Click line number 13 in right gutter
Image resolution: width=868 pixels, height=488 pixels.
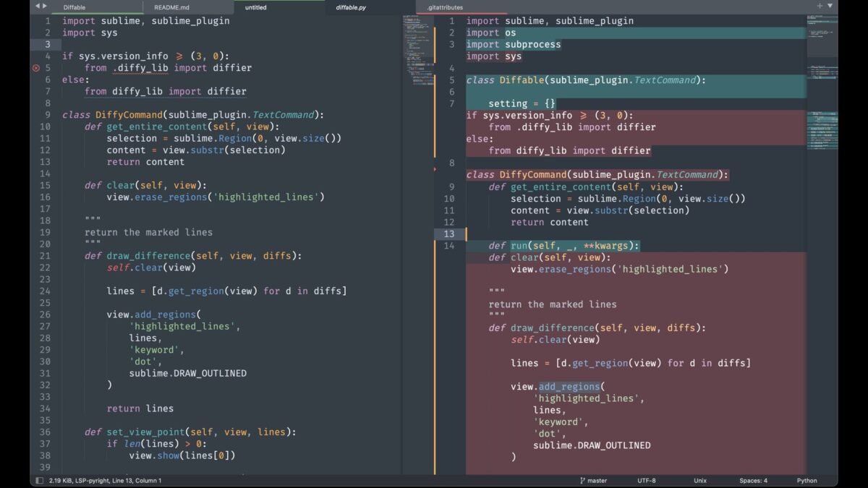click(449, 234)
